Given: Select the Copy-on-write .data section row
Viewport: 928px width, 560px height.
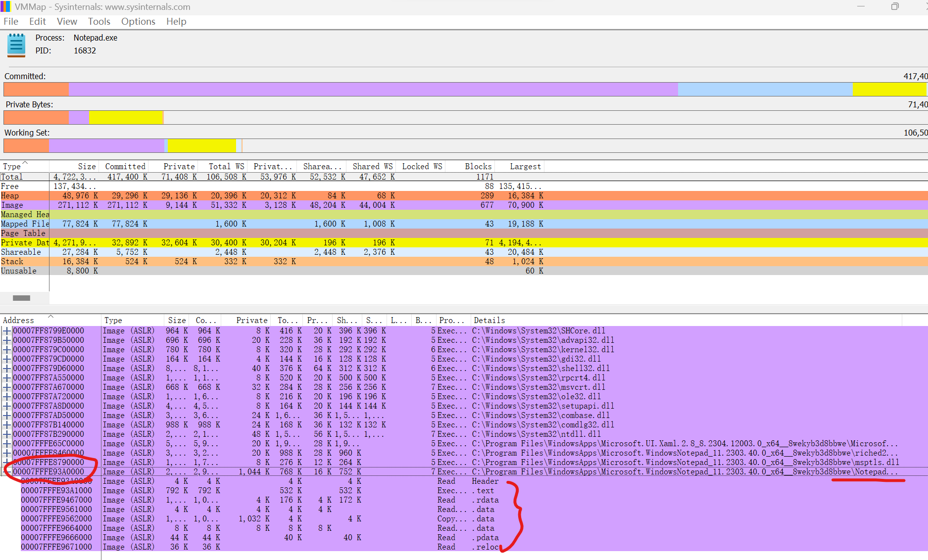Looking at the screenshot, I should [464, 518].
